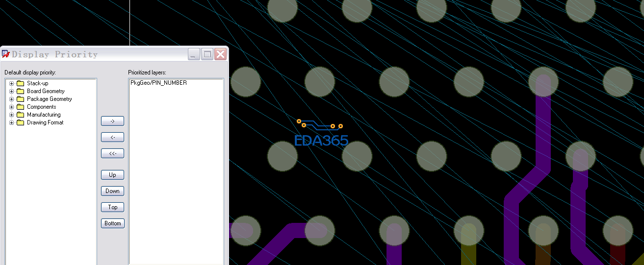Remove all layers with <<- button
Image resolution: width=644 pixels, height=265 pixels.
point(112,153)
